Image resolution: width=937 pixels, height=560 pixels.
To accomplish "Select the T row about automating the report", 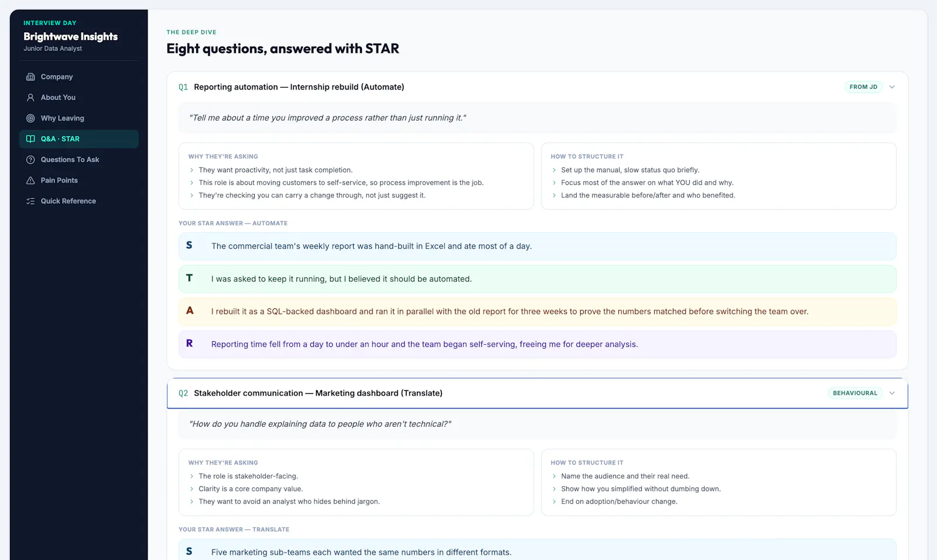I will [x=538, y=279].
